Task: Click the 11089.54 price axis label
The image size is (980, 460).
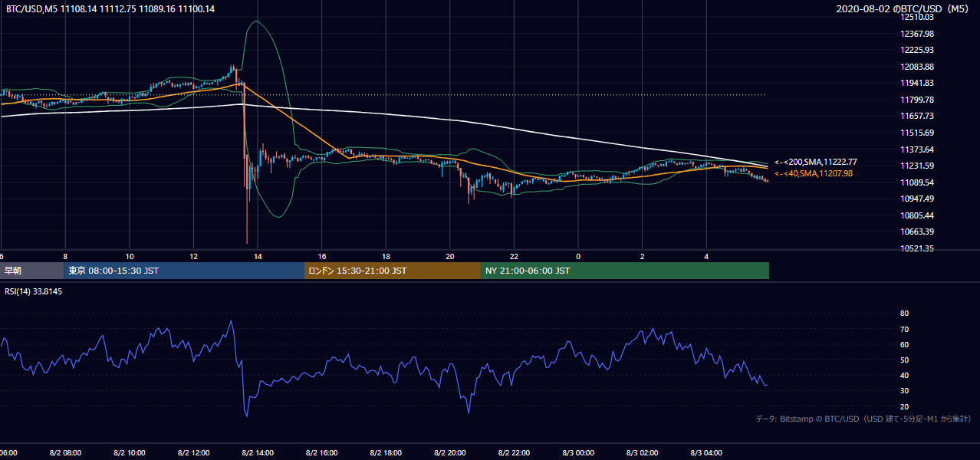Action: point(917,182)
